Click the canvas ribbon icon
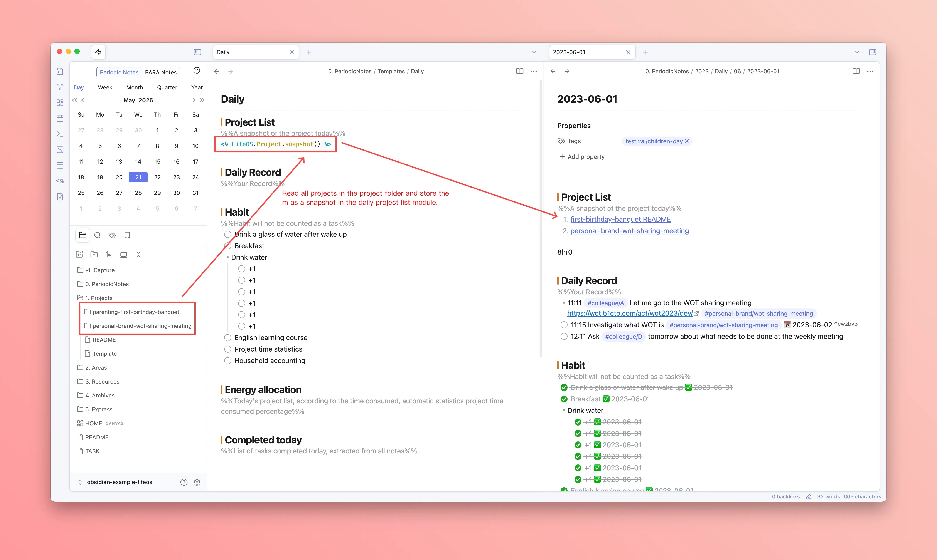 [60, 103]
